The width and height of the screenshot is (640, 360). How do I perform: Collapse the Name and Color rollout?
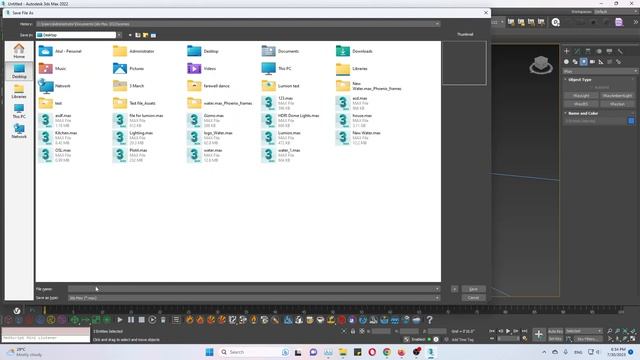tap(582, 113)
